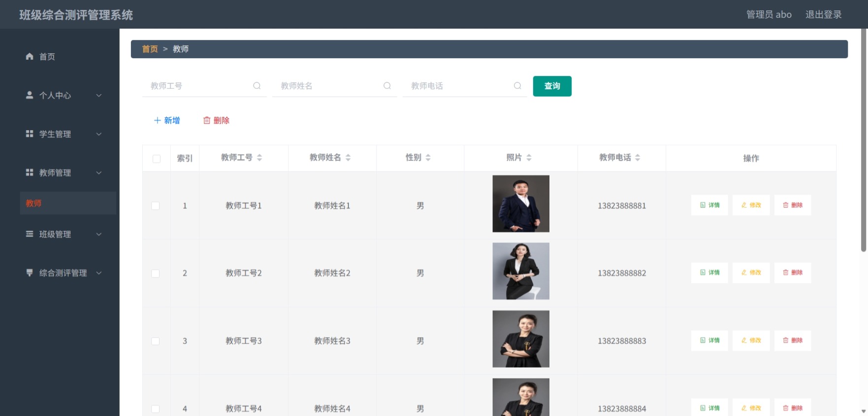Click 管理员 abo in the header
This screenshot has width=868, height=416.
[x=769, y=14]
